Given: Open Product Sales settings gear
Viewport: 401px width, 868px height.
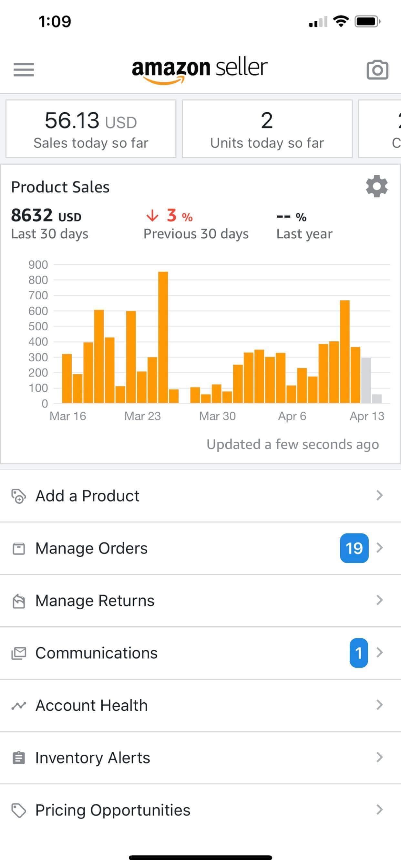Looking at the screenshot, I should pyautogui.click(x=376, y=186).
